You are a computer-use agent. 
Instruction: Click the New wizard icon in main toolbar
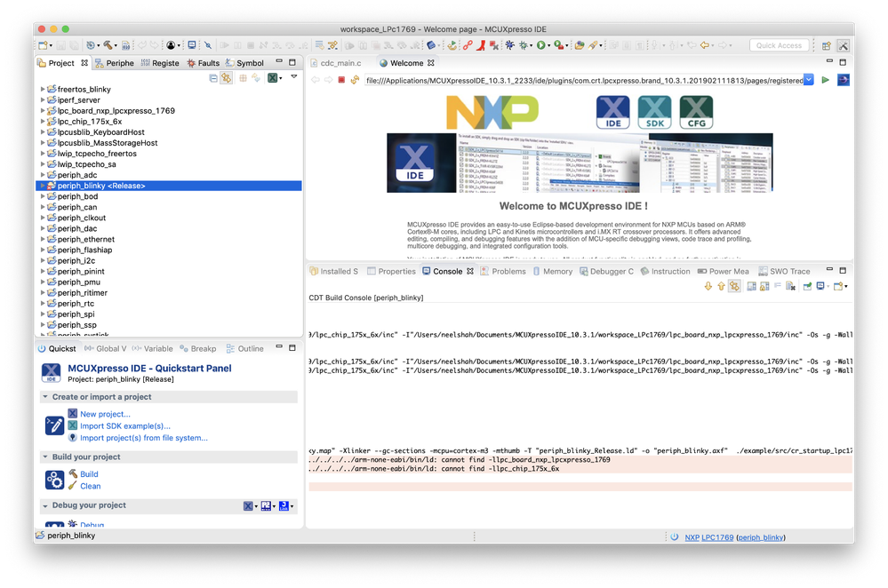(x=43, y=45)
